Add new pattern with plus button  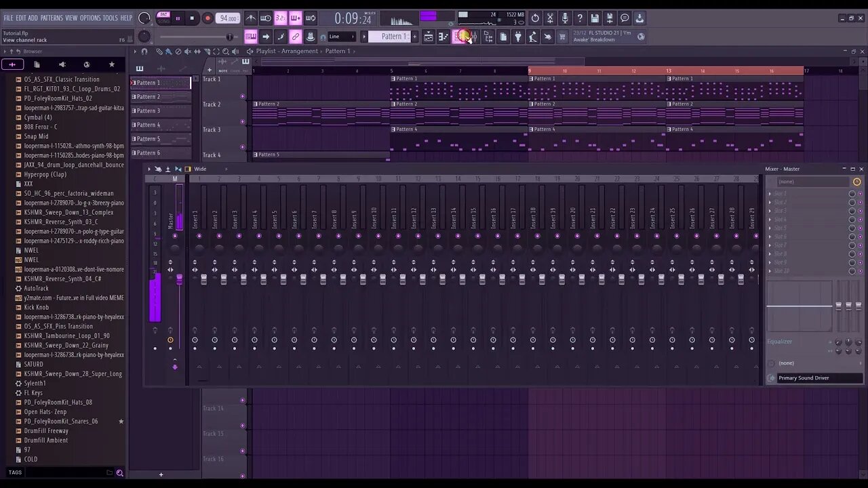click(x=416, y=37)
